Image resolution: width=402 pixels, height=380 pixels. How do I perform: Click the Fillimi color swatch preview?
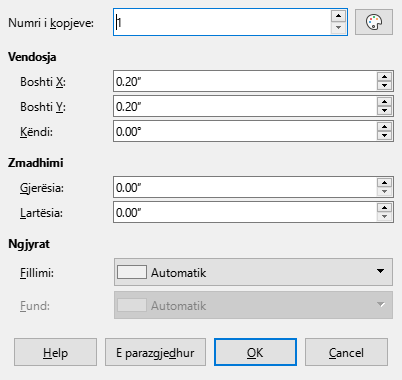coord(132,272)
